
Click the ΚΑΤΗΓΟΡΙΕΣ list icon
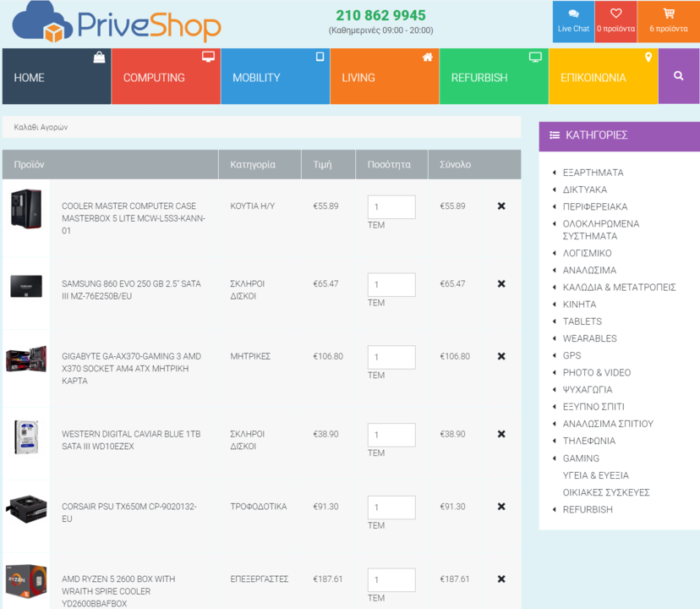point(555,135)
